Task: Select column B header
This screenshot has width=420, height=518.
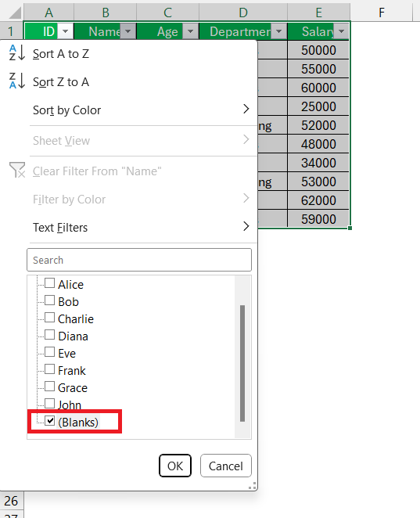Action: (x=106, y=13)
